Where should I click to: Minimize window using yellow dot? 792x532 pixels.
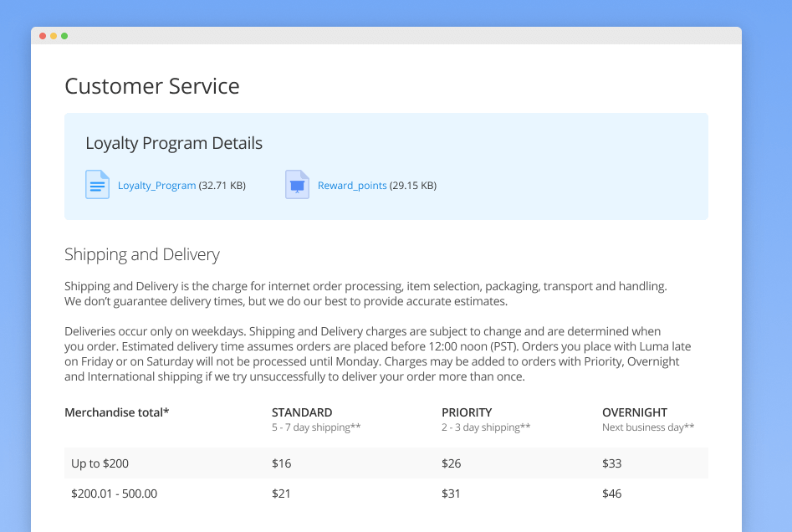[54, 36]
